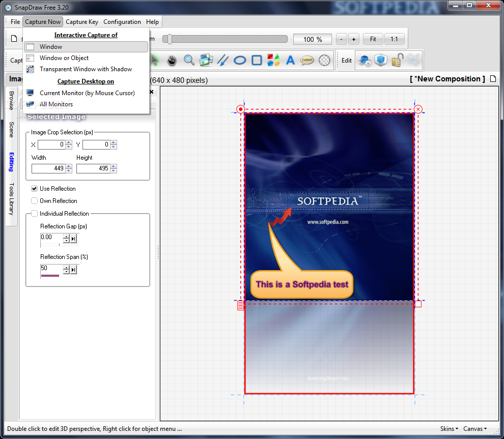Click the 1:1 zoom button

pos(394,39)
